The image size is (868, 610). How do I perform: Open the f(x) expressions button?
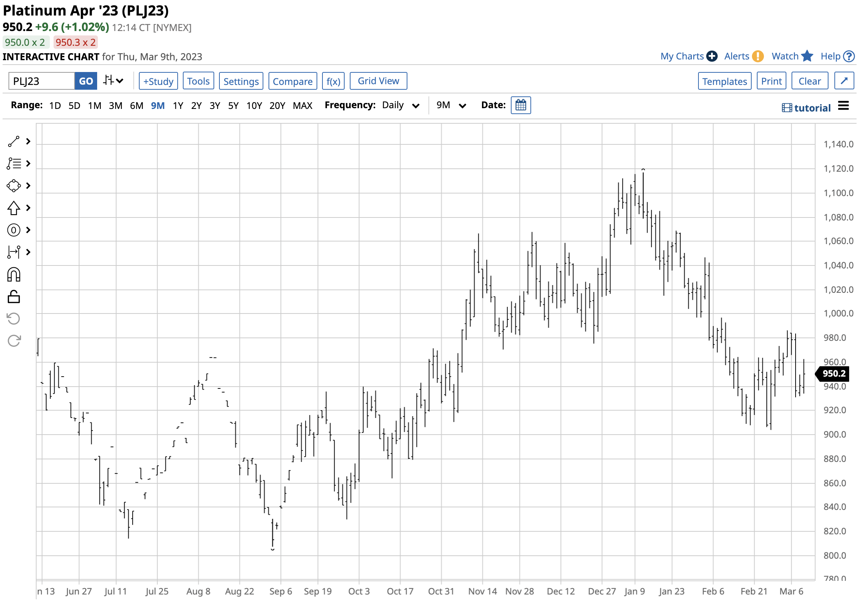pos(334,81)
